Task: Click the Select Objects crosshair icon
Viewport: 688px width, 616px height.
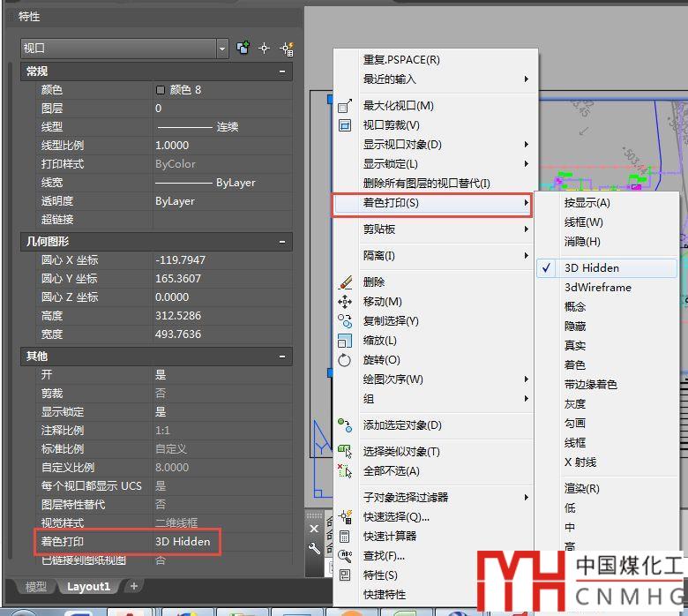Action: [264, 49]
